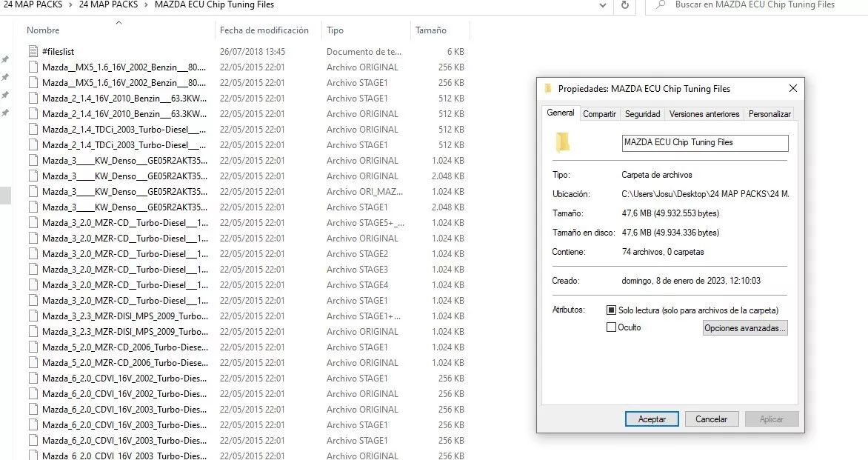
Task: Open the Personalizar tab
Action: pos(769,114)
